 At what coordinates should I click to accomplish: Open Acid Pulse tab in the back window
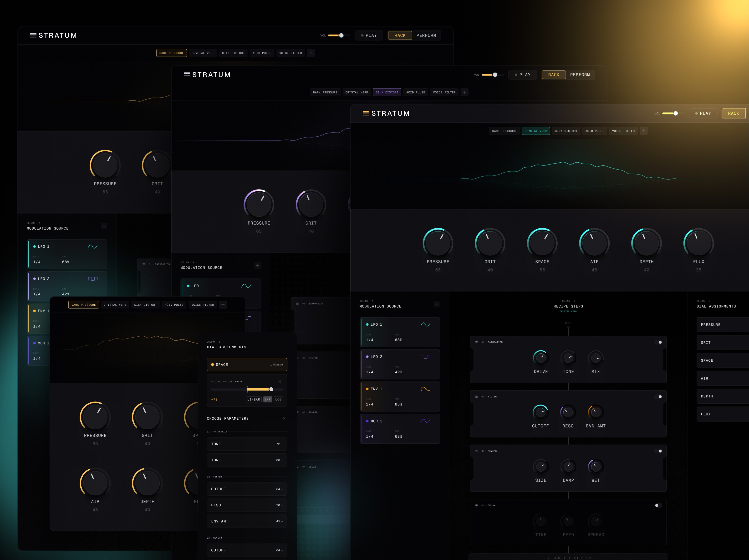(262, 53)
